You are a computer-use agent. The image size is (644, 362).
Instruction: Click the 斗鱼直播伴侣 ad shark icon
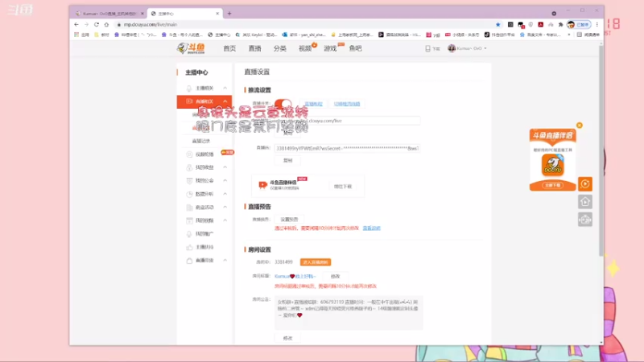pyautogui.click(x=552, y=165)
